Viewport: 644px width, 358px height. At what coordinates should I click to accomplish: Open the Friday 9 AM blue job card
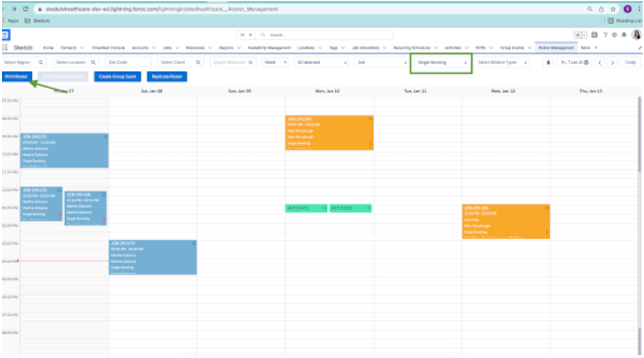pyautogui.click(x=64, y=151)
